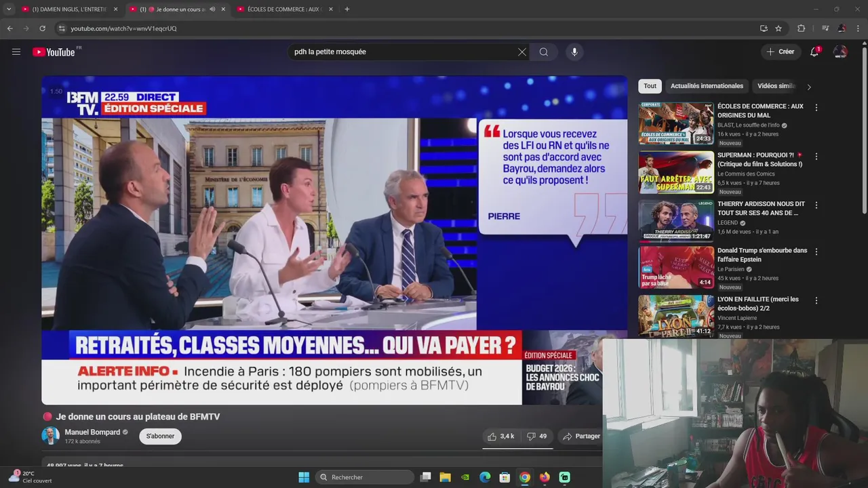Open options for Thierry Ardisson video
This screenshot has height=488, width=868.
816,205
